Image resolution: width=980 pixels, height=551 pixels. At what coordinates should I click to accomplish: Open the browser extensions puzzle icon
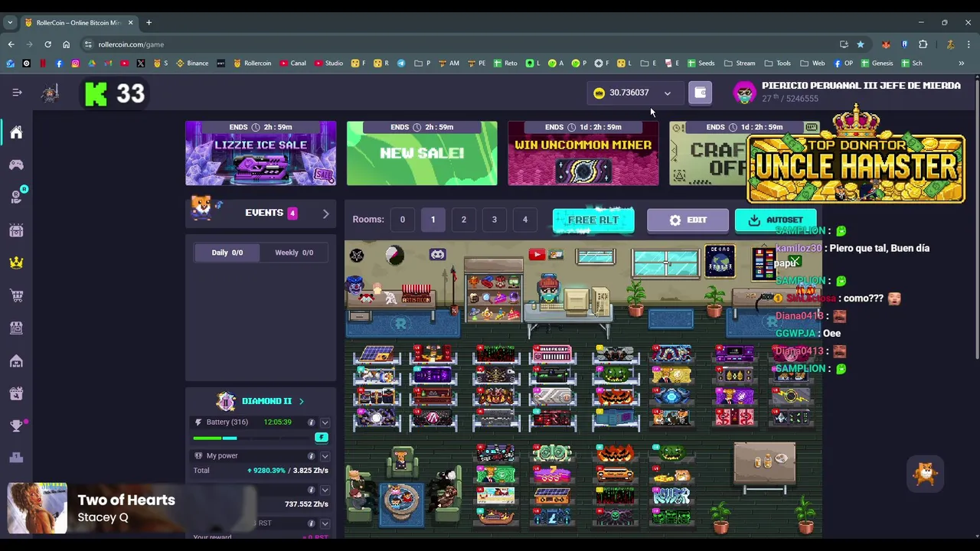point(923,44)
